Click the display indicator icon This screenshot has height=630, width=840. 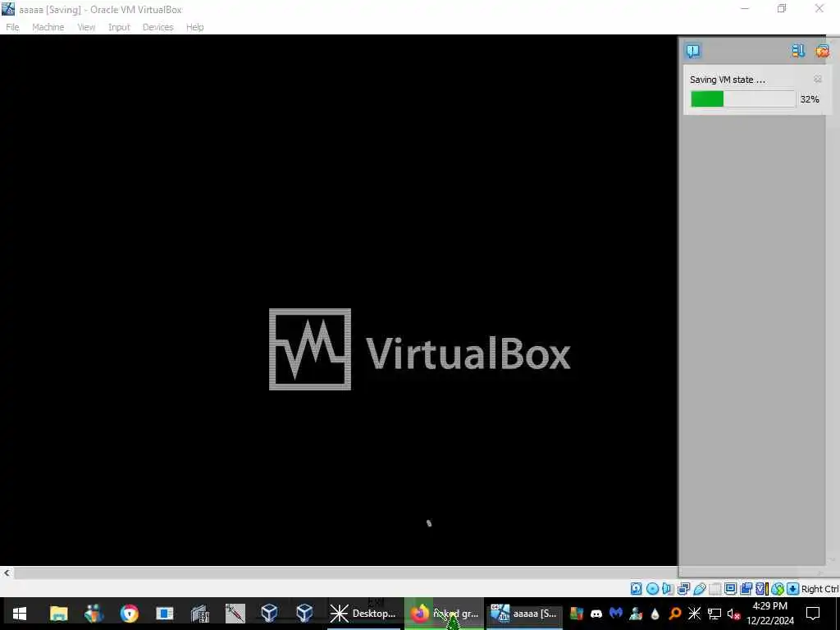click(x=730, y=589)
